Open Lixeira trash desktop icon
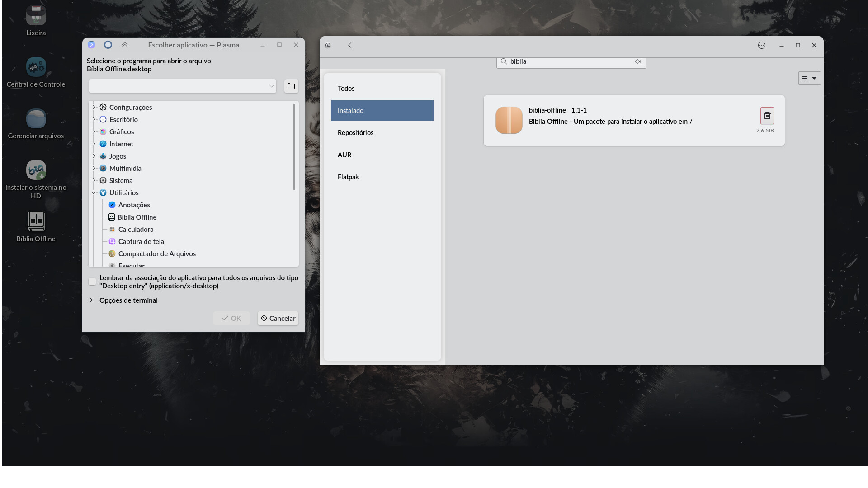 (36, 16)
